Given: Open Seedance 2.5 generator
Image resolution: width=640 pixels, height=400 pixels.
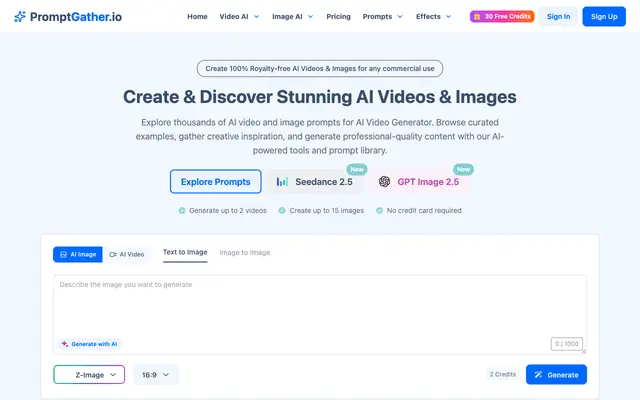Looking at the screenshot, I should coord(315,182).
